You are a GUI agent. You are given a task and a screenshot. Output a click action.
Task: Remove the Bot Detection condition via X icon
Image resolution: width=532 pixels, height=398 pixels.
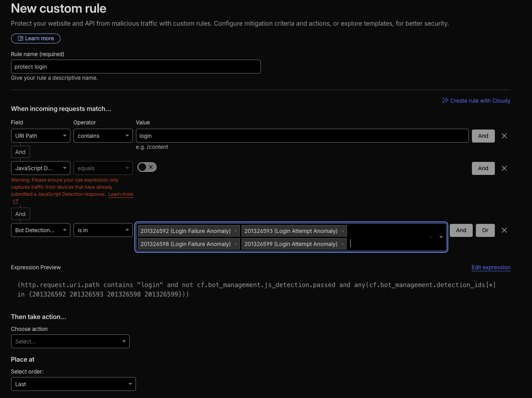click(504, 230)
